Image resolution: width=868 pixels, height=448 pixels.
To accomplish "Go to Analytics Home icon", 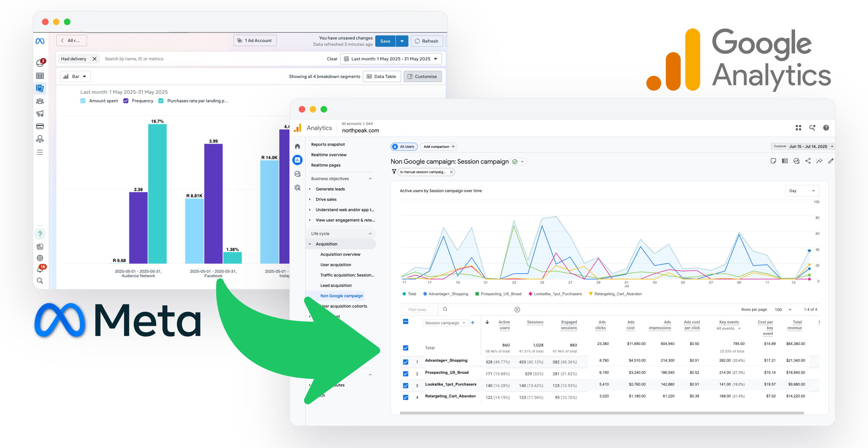I will click(x=297, y=146).
